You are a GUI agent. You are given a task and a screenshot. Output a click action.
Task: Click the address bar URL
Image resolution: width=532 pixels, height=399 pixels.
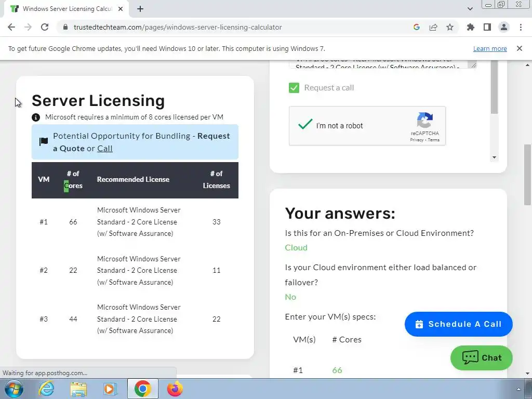(x=178, y=27)
